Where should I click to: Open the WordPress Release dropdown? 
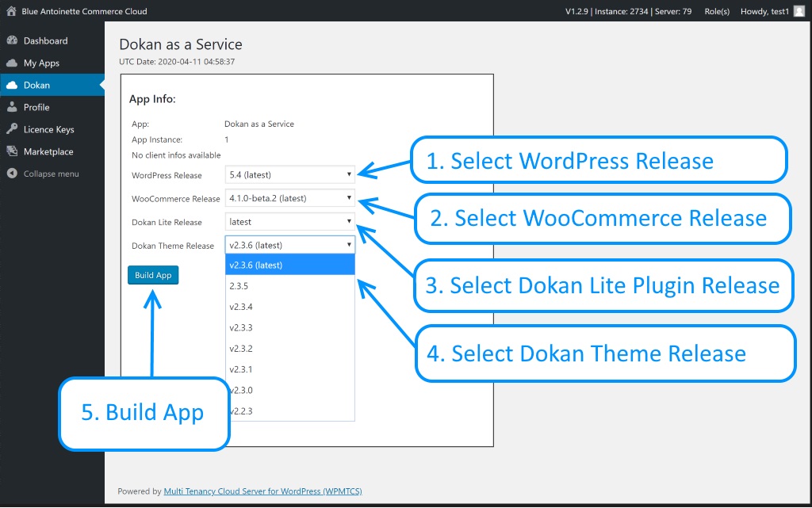pyautogui.click(x=290, y=175)
